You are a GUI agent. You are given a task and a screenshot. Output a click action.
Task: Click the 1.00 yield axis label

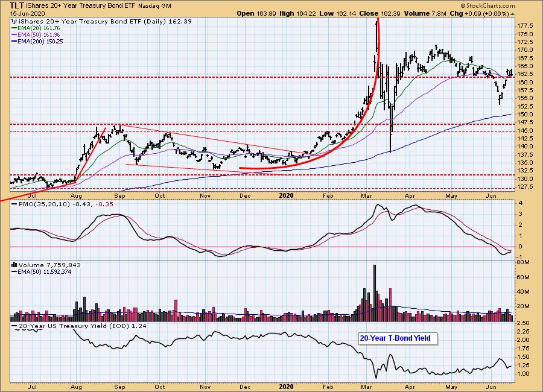coord(523,374)
